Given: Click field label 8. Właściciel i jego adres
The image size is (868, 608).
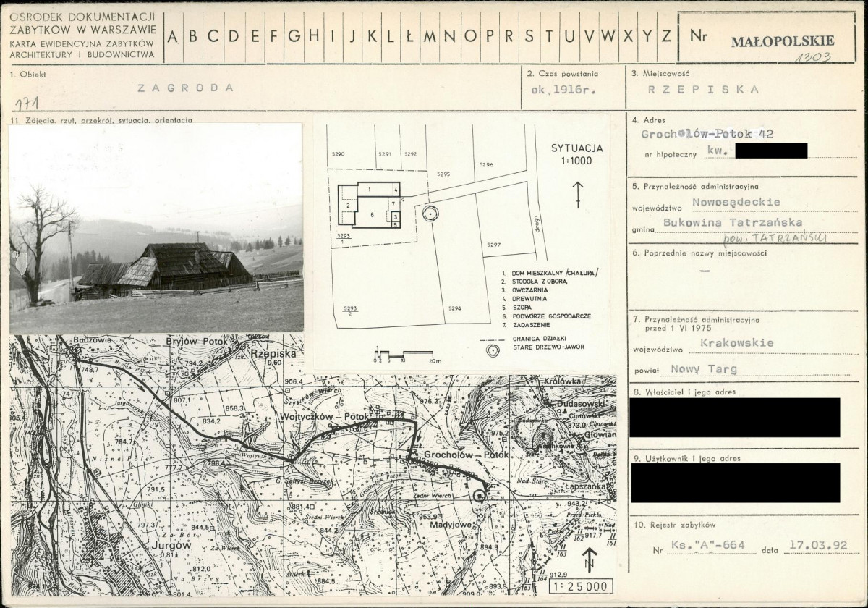Looking at the screenshot, I should 684,392.
